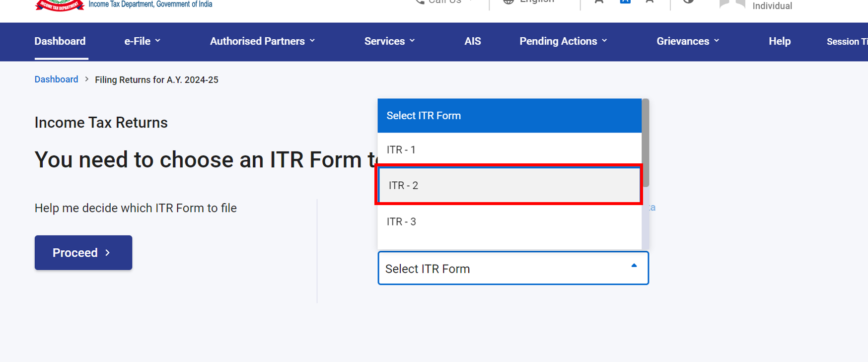Toggle the high contrast mode icon
This screenshot has width=868, height=362.
point(688,2)
